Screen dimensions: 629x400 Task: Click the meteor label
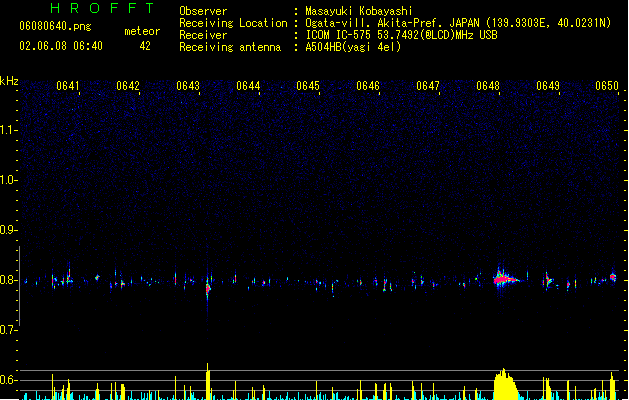coord(142,31)
